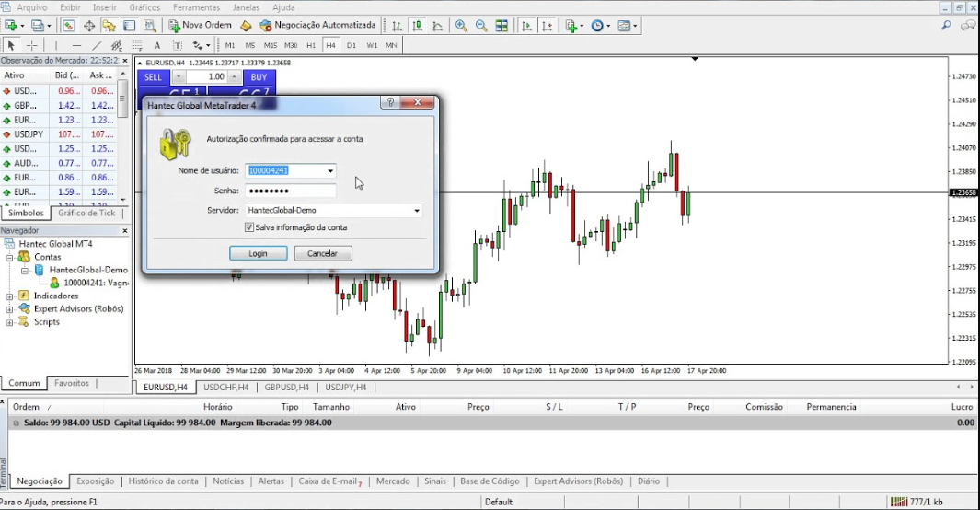The image size is (980, 510).
Task: Expand the Indicadores tree node
Action: [x=9, y=296]
